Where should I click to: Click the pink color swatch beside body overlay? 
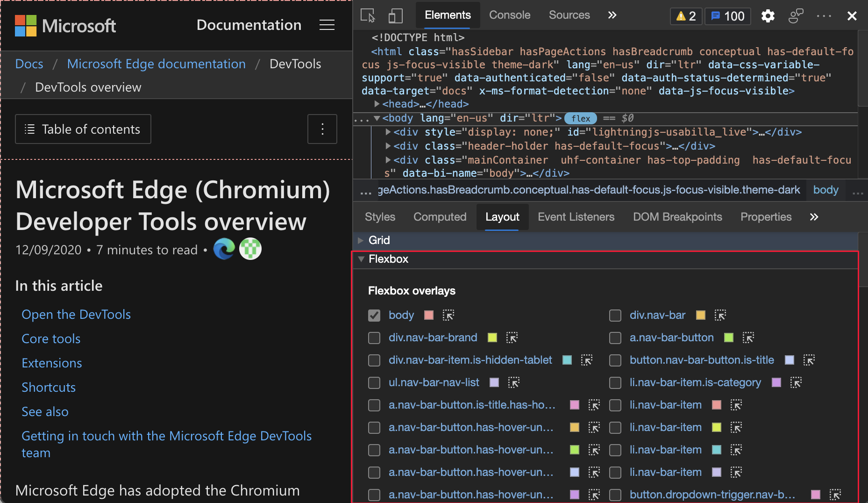click(x=428, y=316)
